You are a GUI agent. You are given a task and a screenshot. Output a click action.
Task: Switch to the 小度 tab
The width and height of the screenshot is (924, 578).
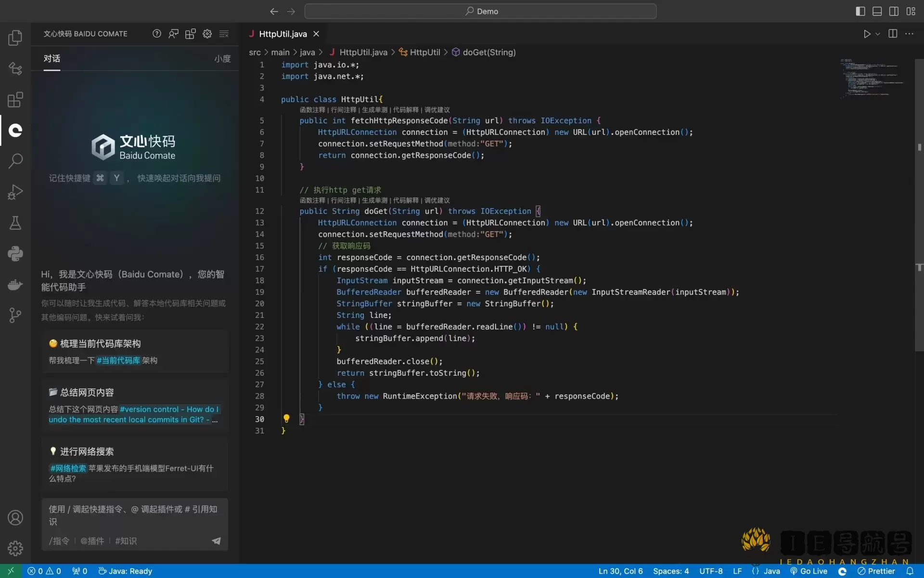[222, 58]
